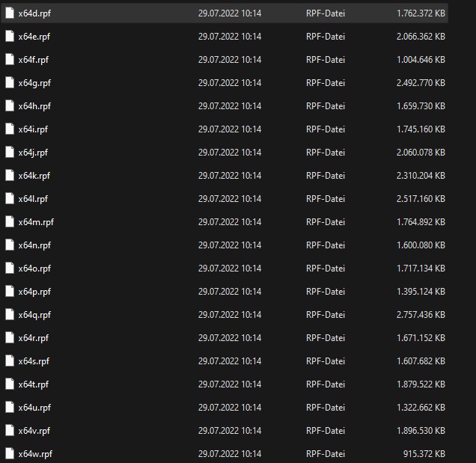The image size is (476, 463).
Task: Click the size value 1.600.080 KB
Action: pyautogui.click(x=421, y=245)
